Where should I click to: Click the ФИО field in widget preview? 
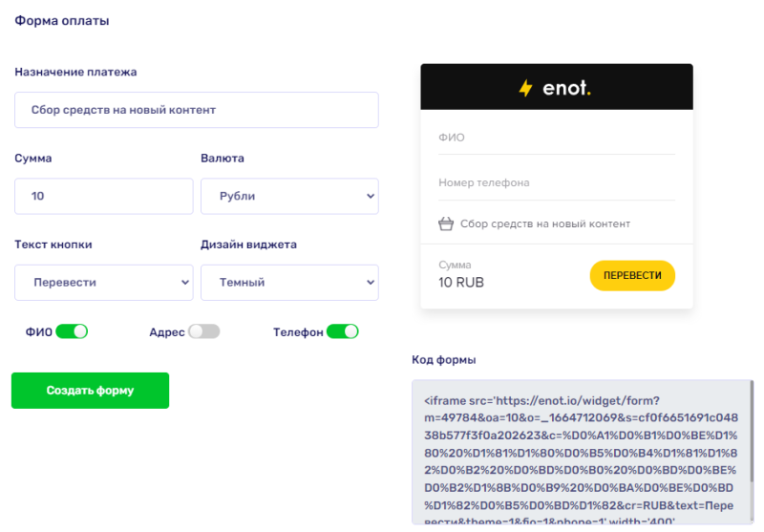(x=557, y=138)
